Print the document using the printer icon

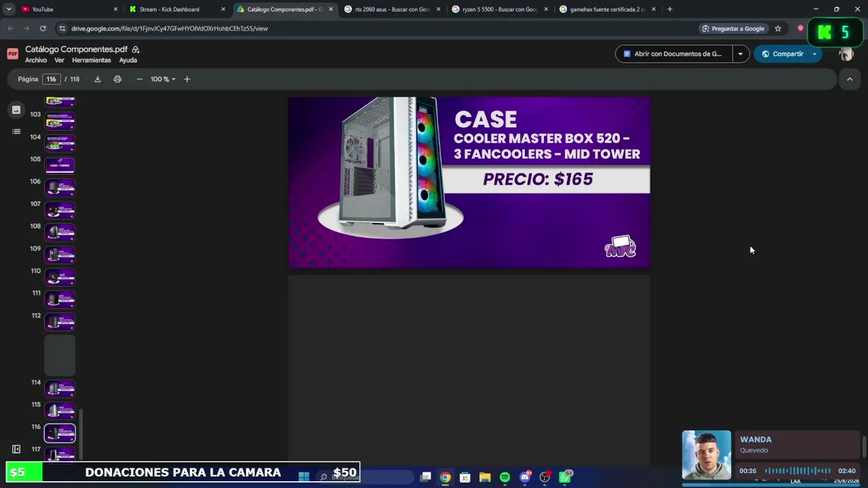point(117,79)
